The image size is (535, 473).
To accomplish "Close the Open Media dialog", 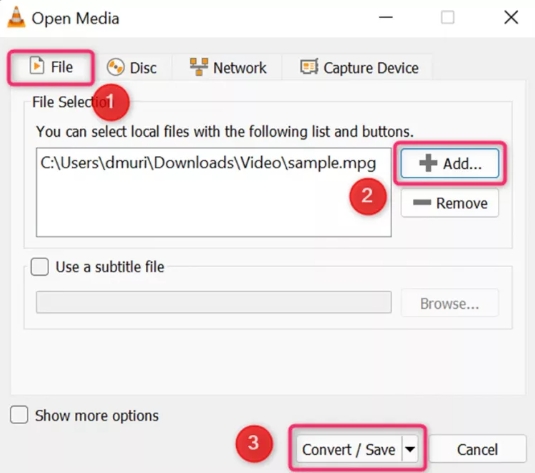I will tap(511, 17).
